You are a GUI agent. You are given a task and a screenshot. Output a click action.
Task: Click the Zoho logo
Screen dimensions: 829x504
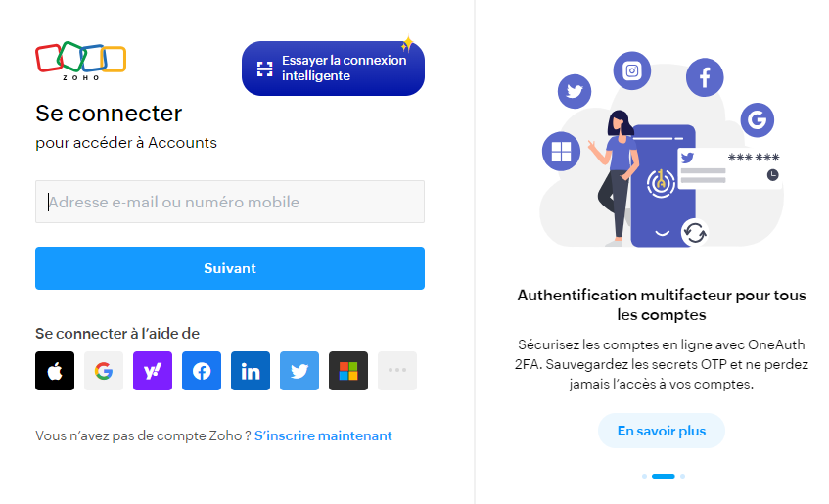[x=81, y=61]
